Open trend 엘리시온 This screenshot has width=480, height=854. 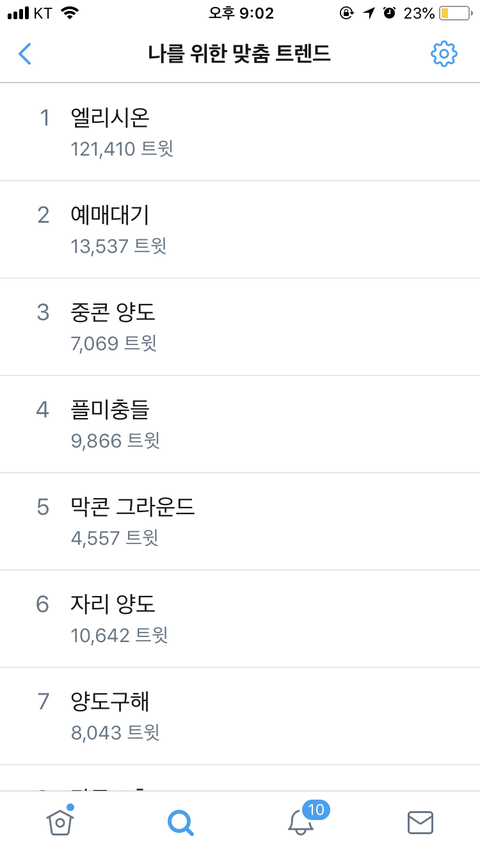pyautogui.click(x=240, y=132)
